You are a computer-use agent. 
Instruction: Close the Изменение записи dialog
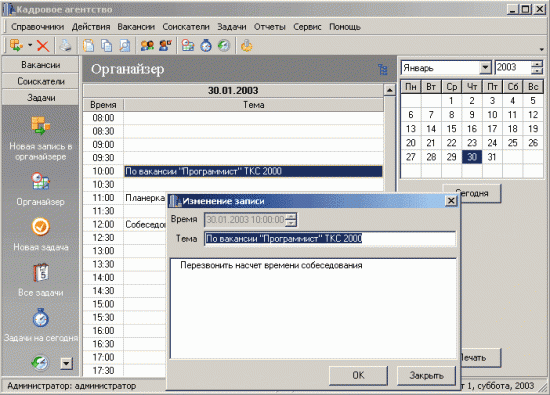(x=451, y=201)
